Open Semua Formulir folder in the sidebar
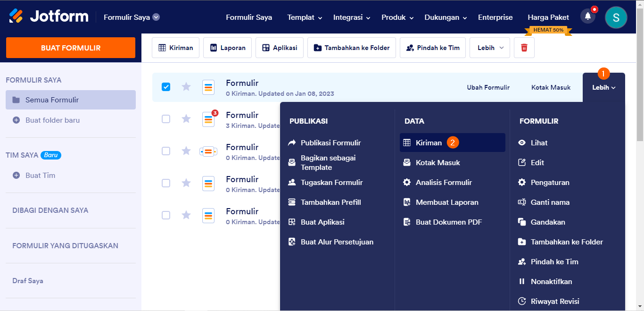 [x=52, y=100]
